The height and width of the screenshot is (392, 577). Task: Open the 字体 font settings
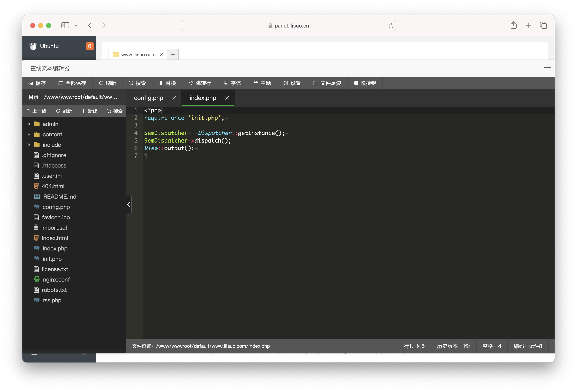(x=232, y=83)
